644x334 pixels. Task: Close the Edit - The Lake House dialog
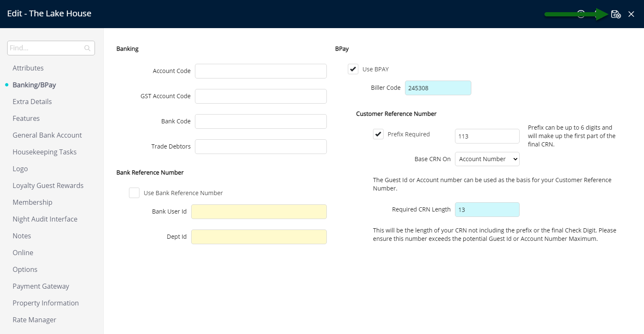point(631,14)
